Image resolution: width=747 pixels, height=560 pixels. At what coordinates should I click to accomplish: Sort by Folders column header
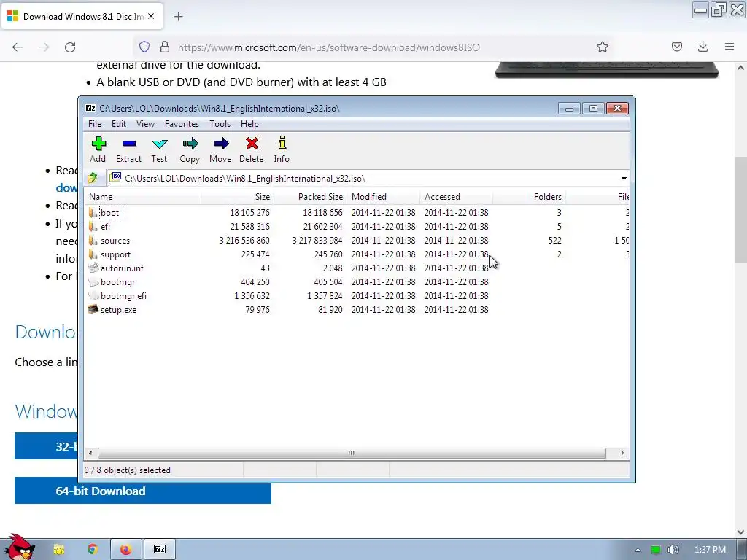(529, 197)
